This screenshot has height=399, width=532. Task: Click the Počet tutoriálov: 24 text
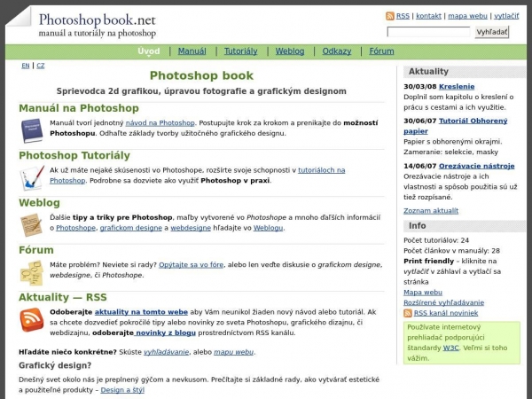pyautogui.click(x=436, y=240)
